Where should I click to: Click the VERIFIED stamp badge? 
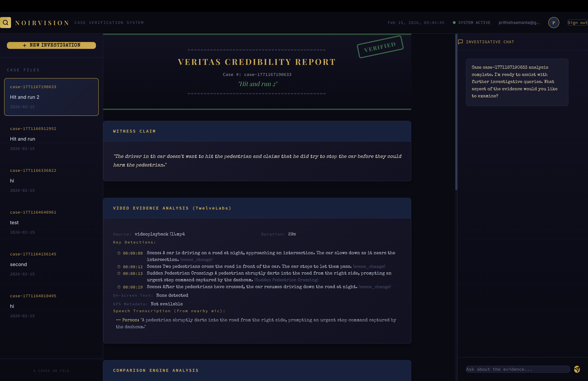tap(380, 47)
